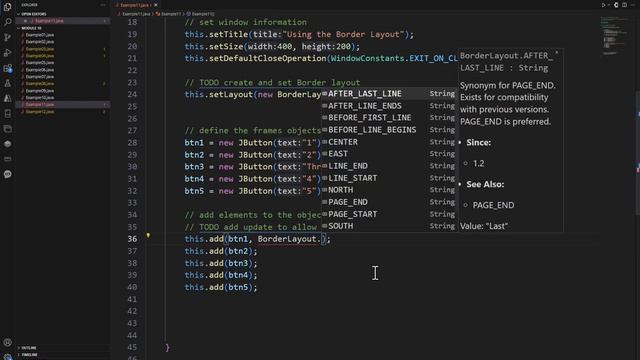640x360 pixels.
Task: Place cursor on line 37 this.add(btn2)
Action: 221,251
